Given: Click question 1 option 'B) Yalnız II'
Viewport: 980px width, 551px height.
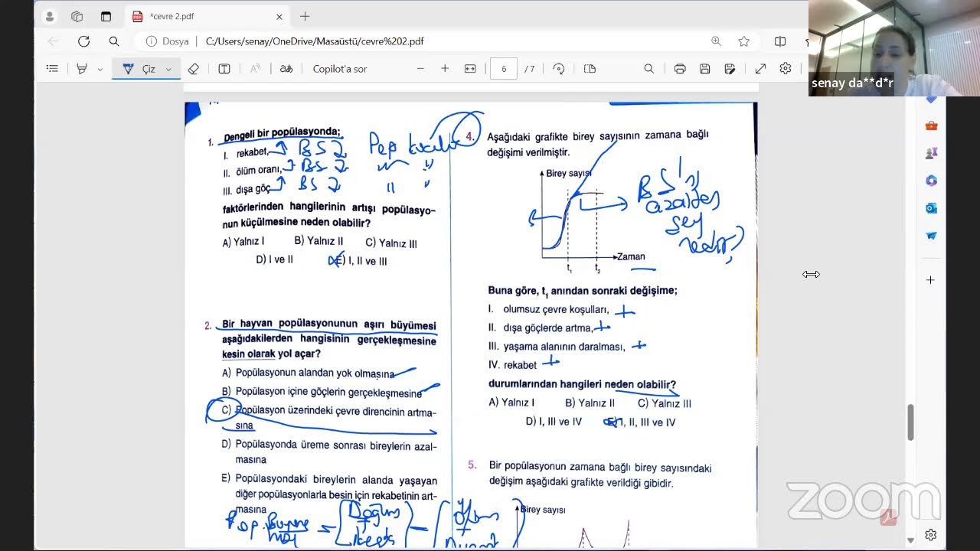Looking at the screenshot, I should tap(318, 241).
